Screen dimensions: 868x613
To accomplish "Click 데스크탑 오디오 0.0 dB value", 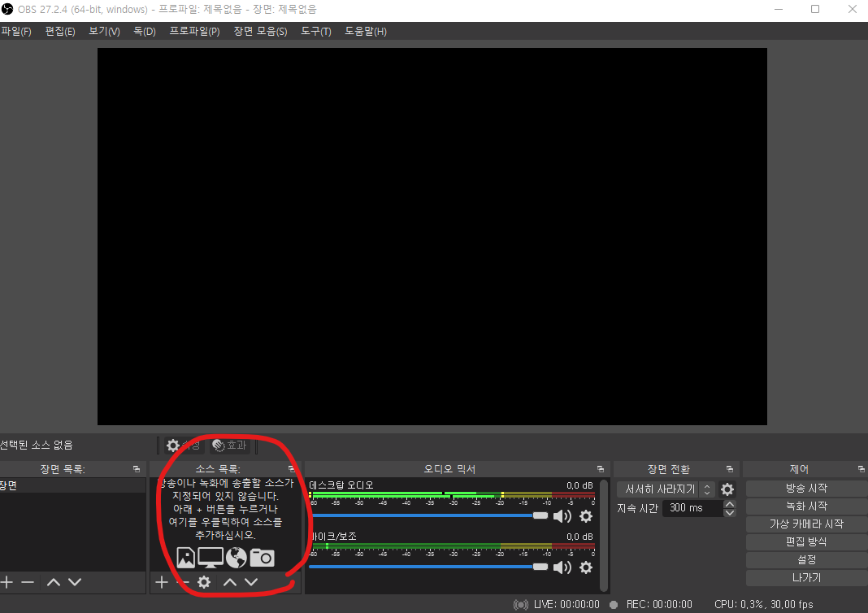I will coord(579,485).
